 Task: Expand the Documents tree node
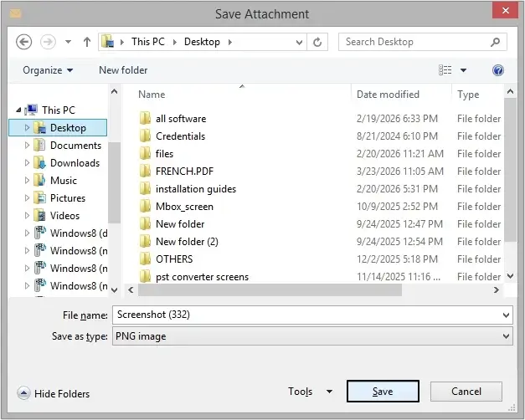click(27, 146)
